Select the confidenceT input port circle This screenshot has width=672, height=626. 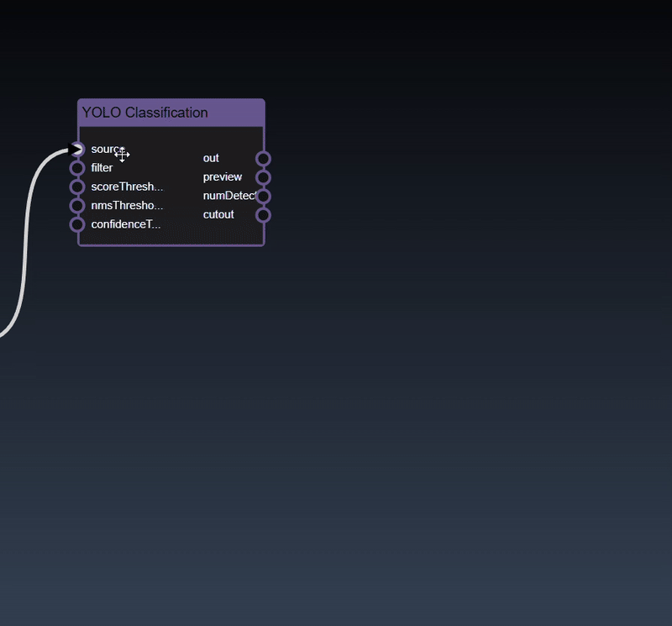point(77,224)
